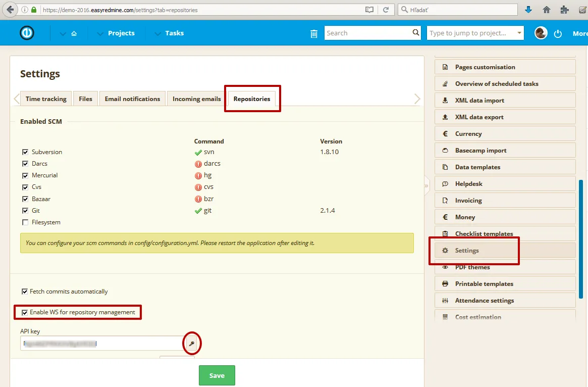Open the Time tracking tab

[46, 99]
